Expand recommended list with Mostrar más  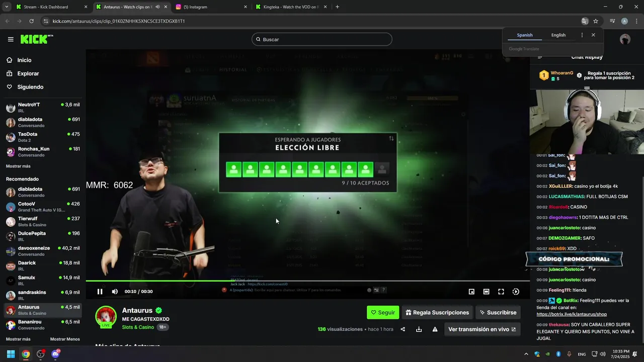point(18,339)
